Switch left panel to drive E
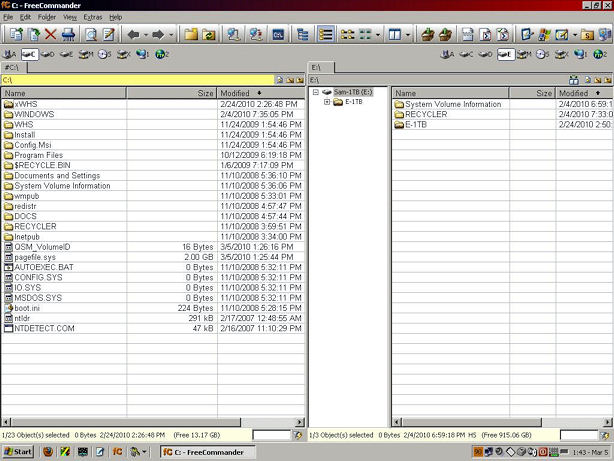Screen dimensions: 614x461 tap(67, 54)
